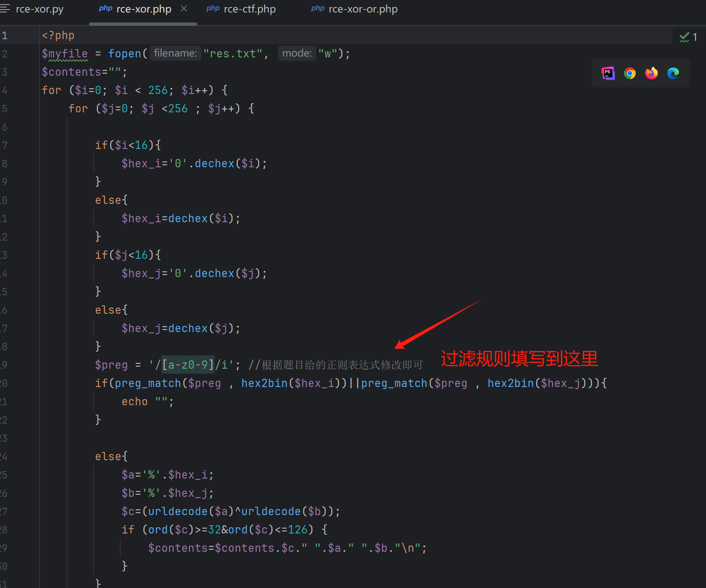
Task: Open file in Firefox browser icon
Action: [651, 73]
